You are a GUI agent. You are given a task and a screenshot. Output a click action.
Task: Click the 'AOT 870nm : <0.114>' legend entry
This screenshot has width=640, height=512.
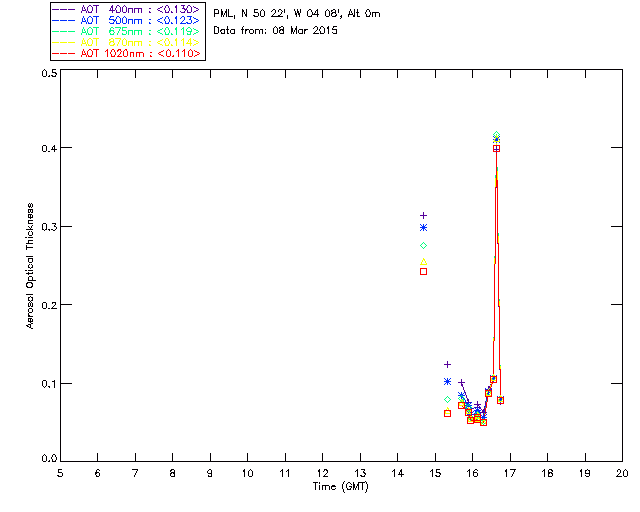126,42
